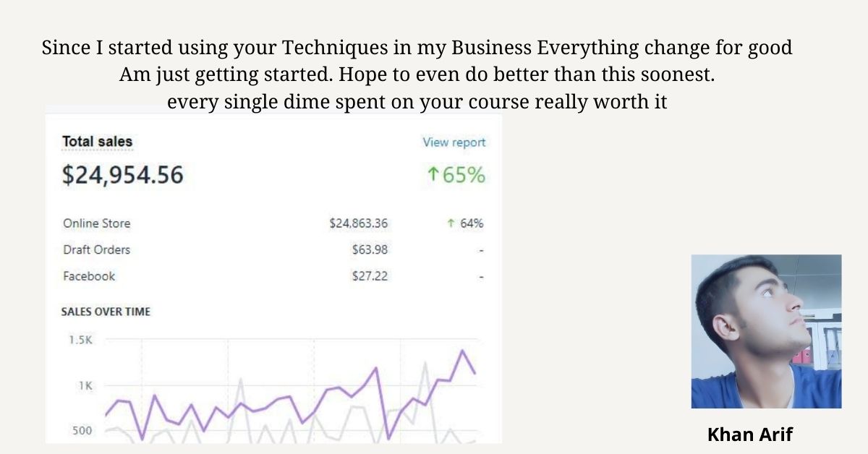
Task: Select the Online Store row label
Action: (x=97, y=223)
